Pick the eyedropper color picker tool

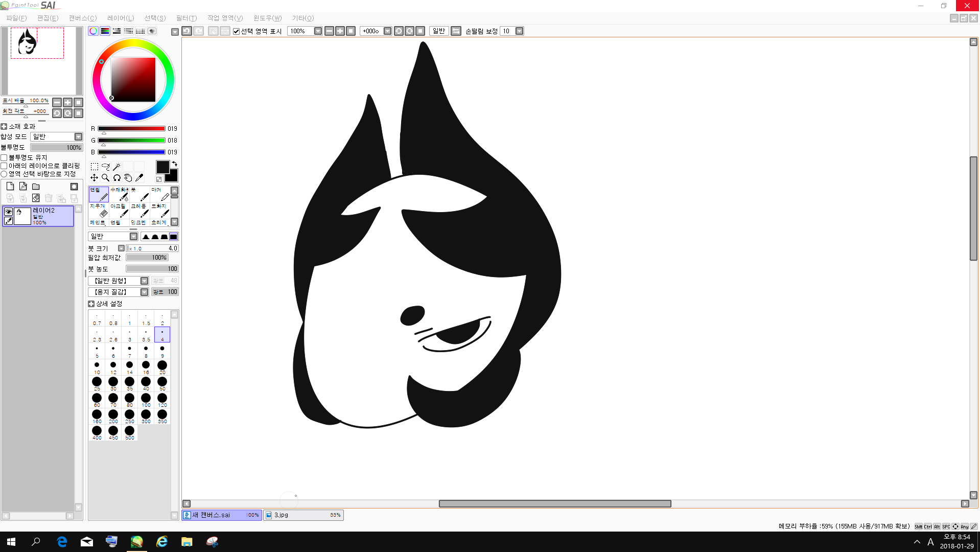139,178
